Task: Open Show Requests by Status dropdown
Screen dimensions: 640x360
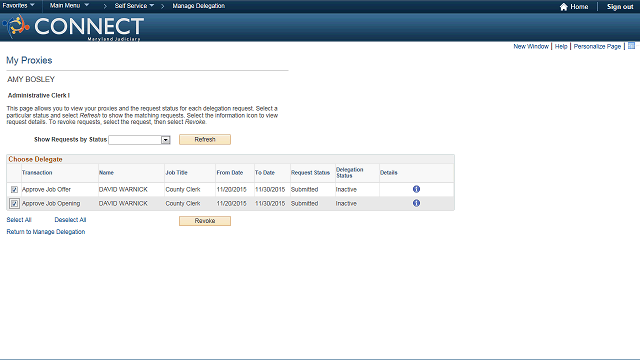Action: 139,140
